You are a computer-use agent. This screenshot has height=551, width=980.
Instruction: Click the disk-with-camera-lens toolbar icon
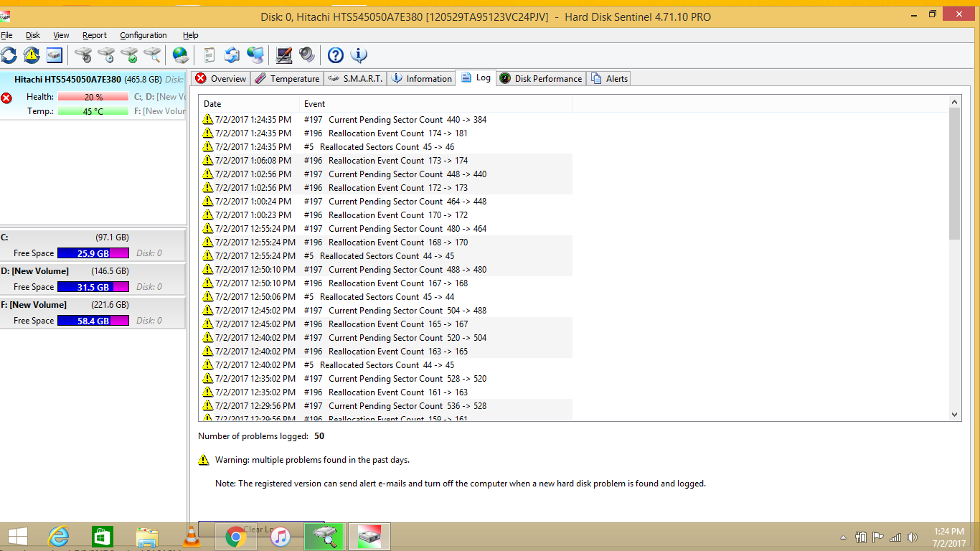pos(84,55)
